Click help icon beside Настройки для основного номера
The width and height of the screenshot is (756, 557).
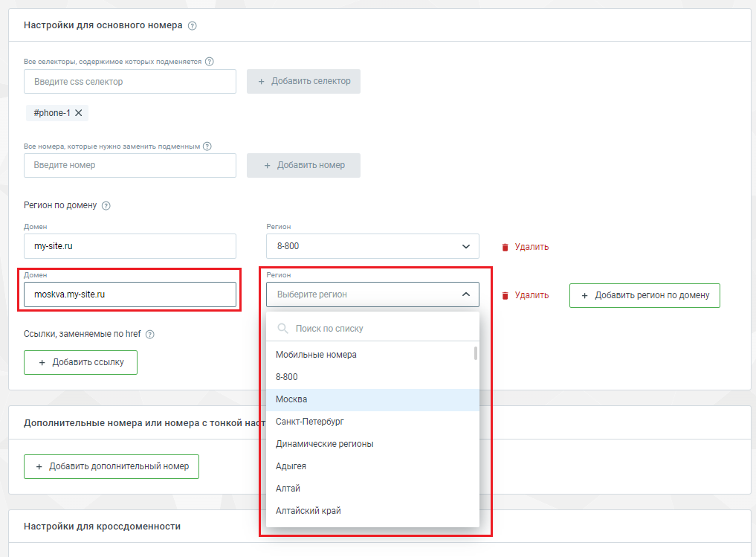[192, 26]
